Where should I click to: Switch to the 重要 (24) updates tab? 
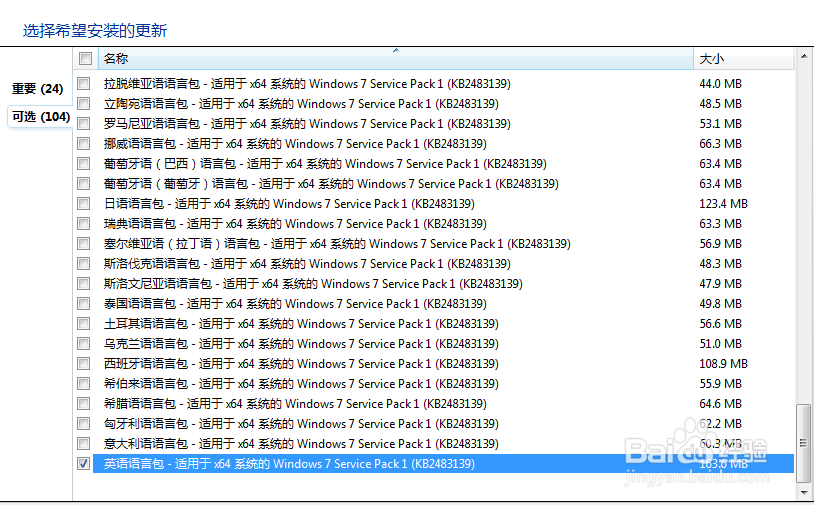(37, 89)
